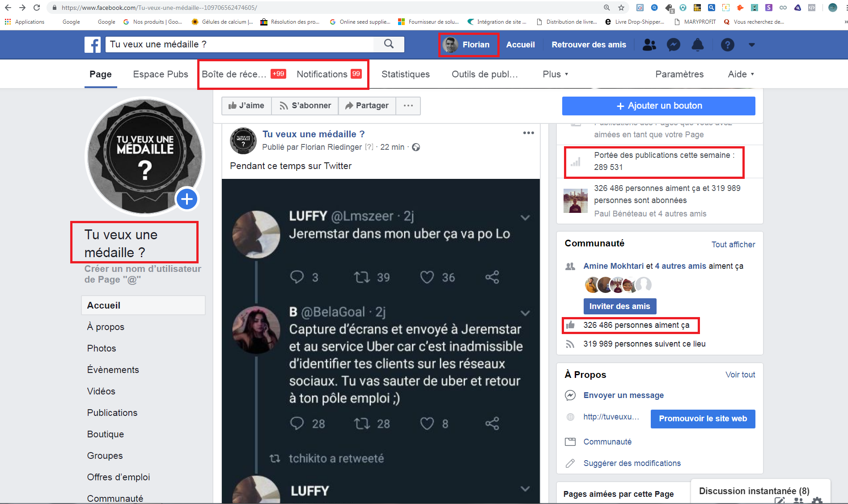Click the heart icon with 36 likes
848x504 pixels.
[427, 277]
